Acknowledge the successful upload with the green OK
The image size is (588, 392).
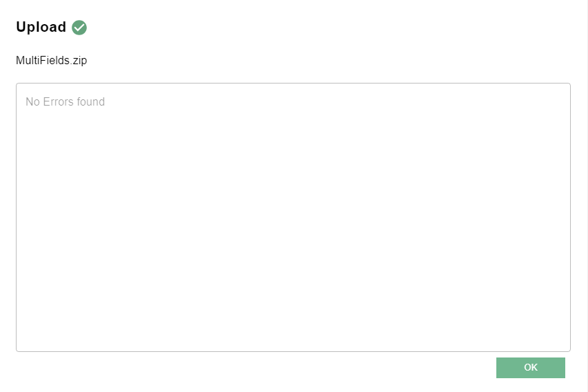530,368
